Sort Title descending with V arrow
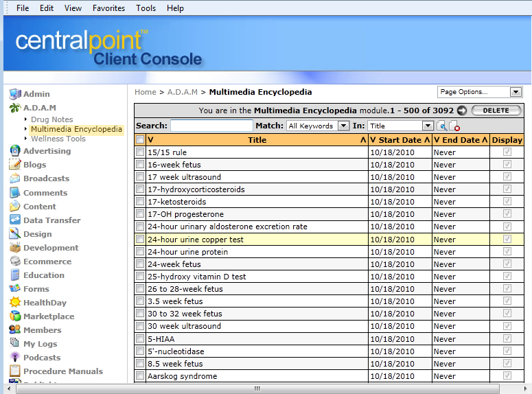Image resolution: width=532 pixels, height=394 pixels. pyautogui.click(x=150, y=140)
